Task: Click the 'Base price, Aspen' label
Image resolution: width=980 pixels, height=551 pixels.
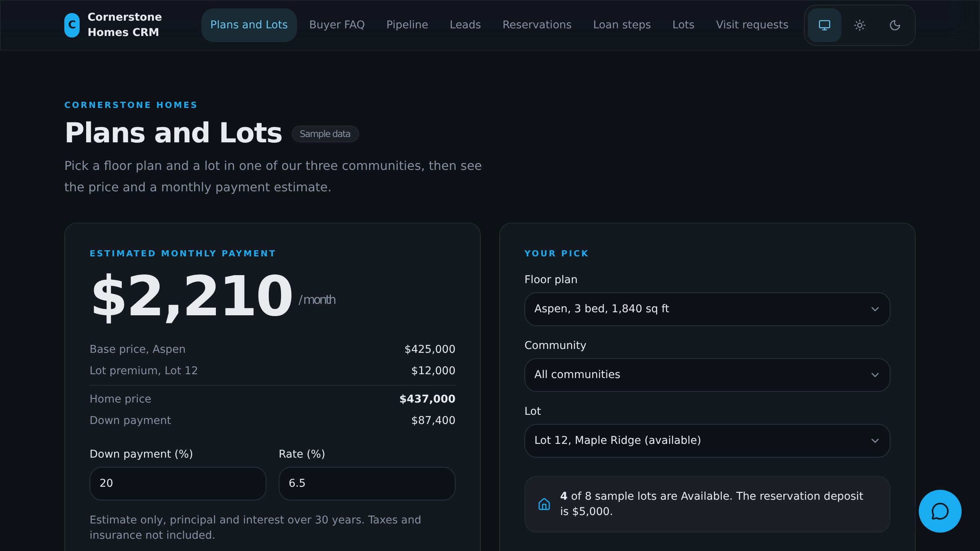Action: pos(137,349)
